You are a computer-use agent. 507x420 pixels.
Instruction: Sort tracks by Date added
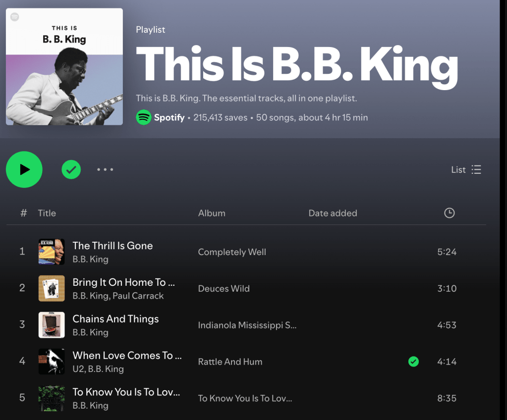pos(333,213)
